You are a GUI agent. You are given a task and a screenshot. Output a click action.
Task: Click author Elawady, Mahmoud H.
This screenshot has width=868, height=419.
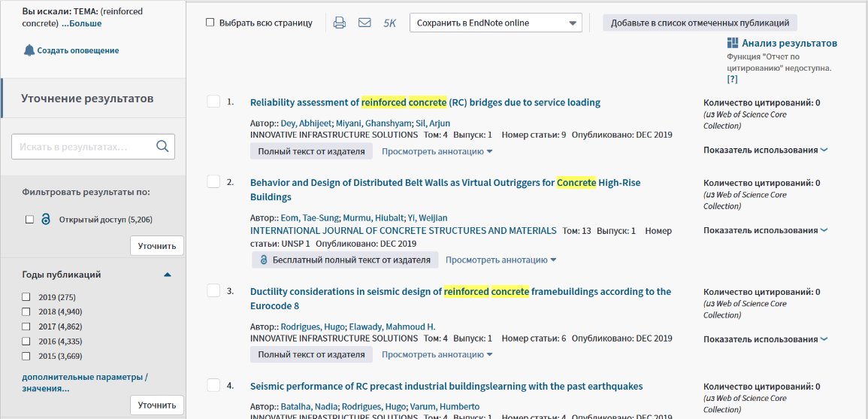pos(392,326)
